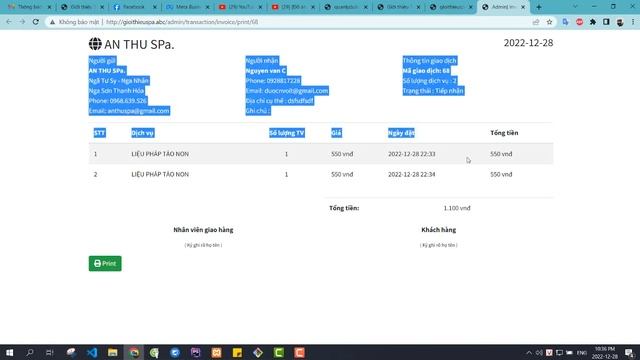Open the yellow Sticky Notes taskbar icon
Screen dimensions: 640x360
237,352
